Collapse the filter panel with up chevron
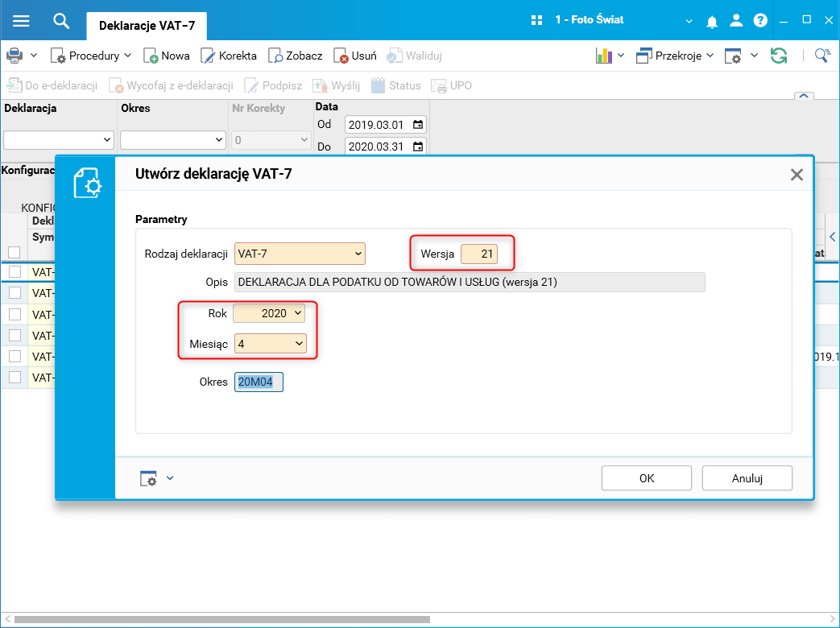 pos(804,97)
